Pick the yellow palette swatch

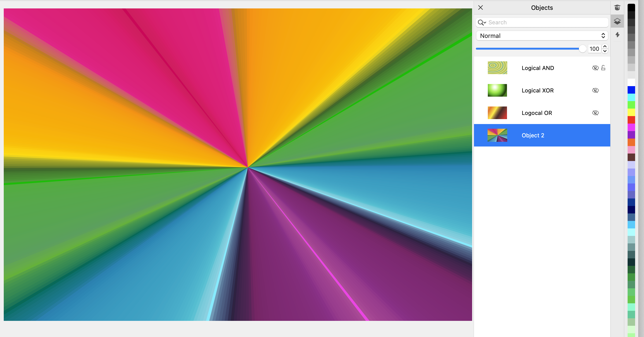[631, 112]
